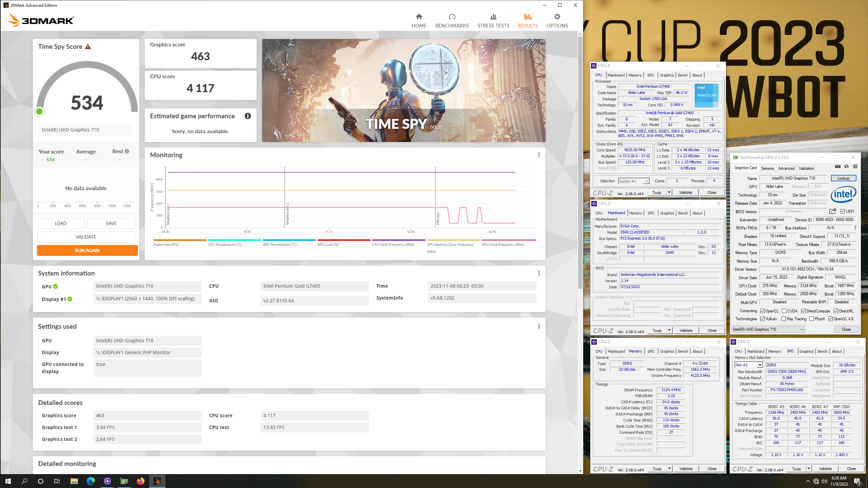Screen dimensions: 868x488
Task: Click the volume icon in system tray
Action: 824,481
